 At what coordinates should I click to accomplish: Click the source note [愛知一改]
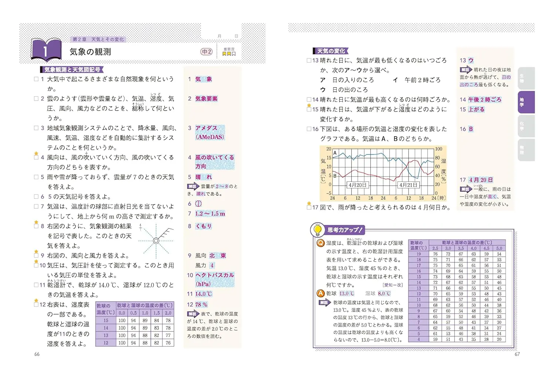coord(393,285)
